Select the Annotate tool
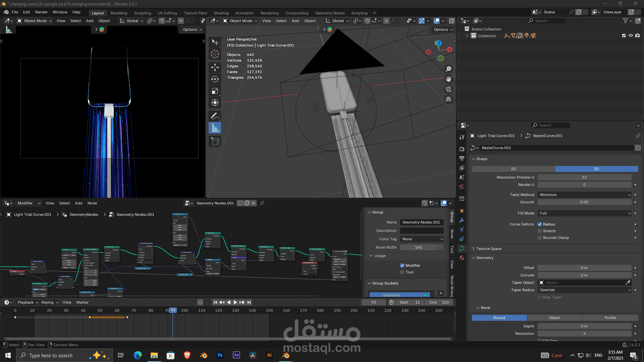The width and height of the screenshot is (644, 362). [x=215, y=116]
